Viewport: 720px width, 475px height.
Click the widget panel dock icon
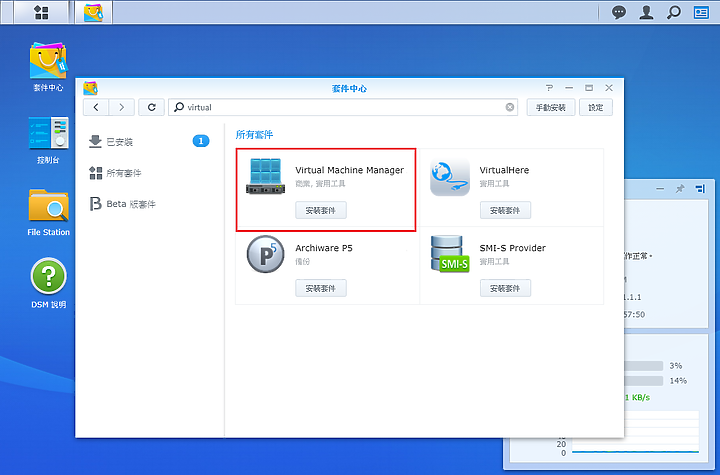(x=700, y=188)
